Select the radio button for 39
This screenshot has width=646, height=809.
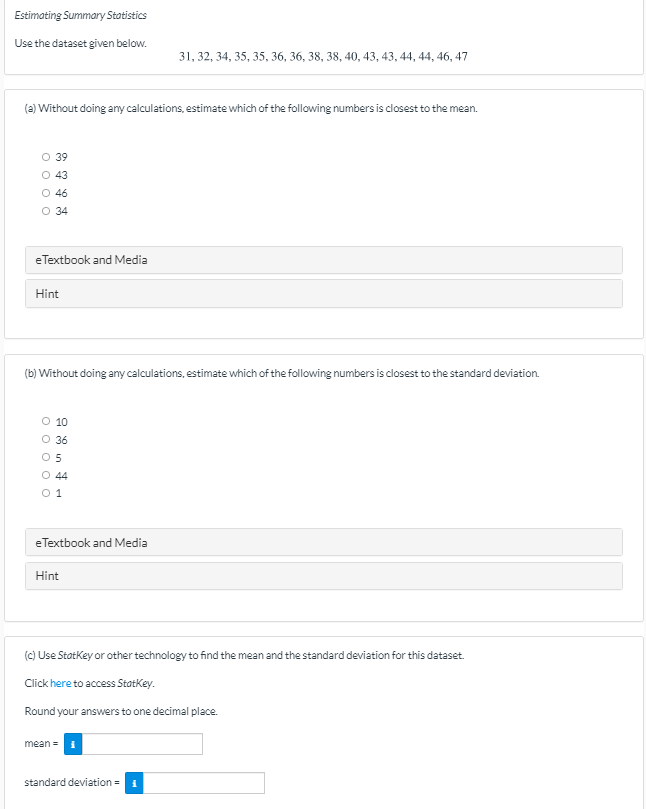pos(46,156)
